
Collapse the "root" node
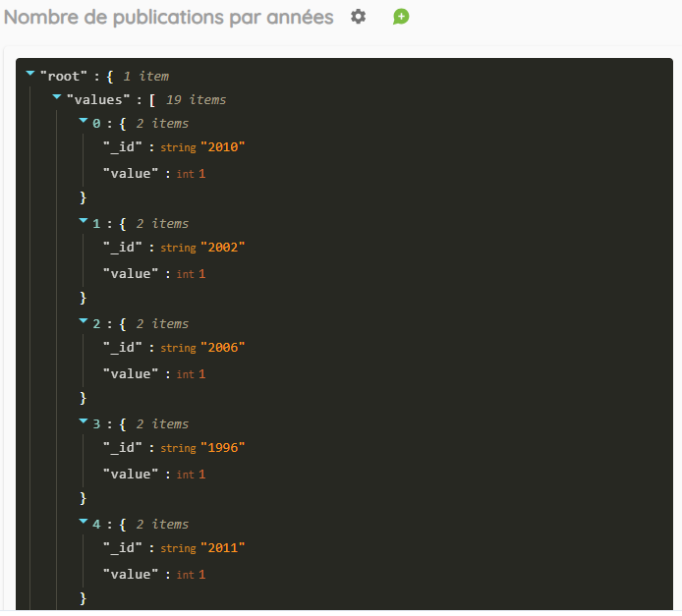30,74
